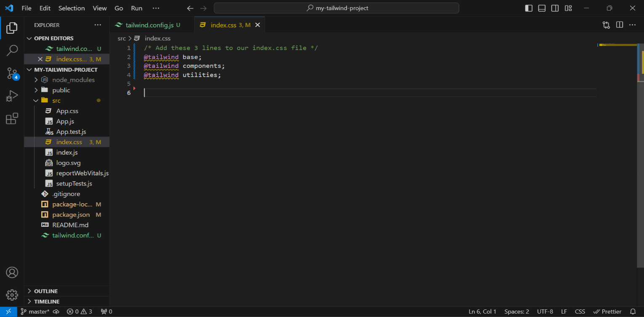Click the remote window indicator in status bar
Image resolution: width=644 pixels, height=317 pixels.
(8, 312)
